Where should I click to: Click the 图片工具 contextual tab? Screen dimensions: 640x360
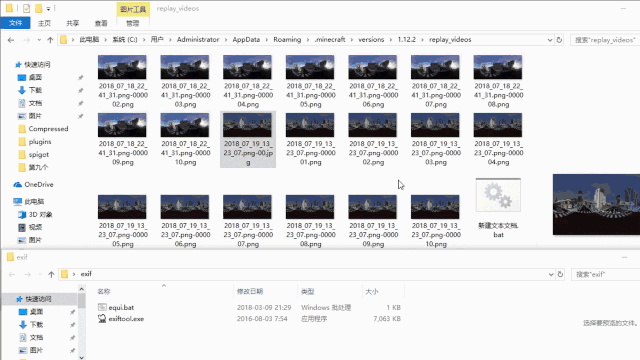pyautogui.click(x=133, y=9)
